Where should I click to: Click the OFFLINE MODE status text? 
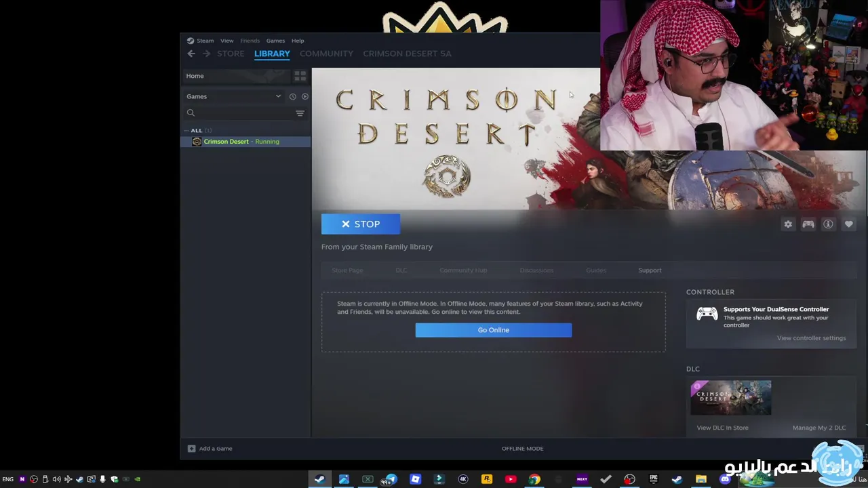522,449
